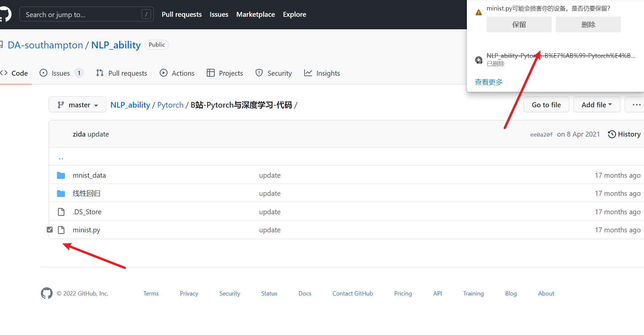Open the Blog footer link
This screenshot has width=644, height=335.
pos(511,294)
